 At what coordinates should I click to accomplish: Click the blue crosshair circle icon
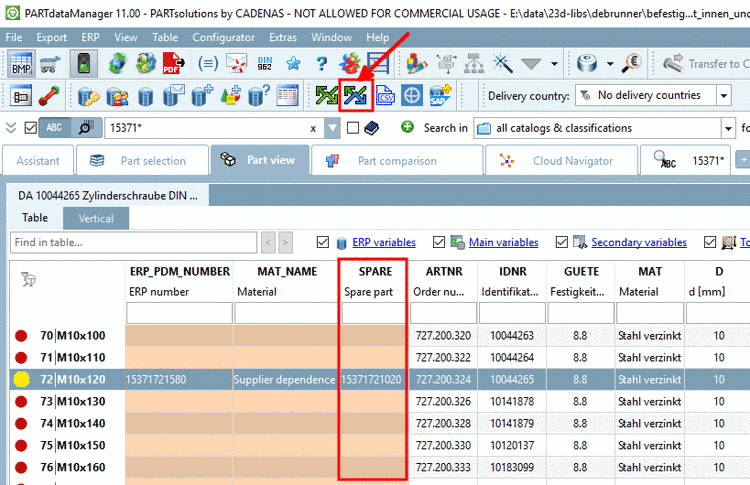412,96
